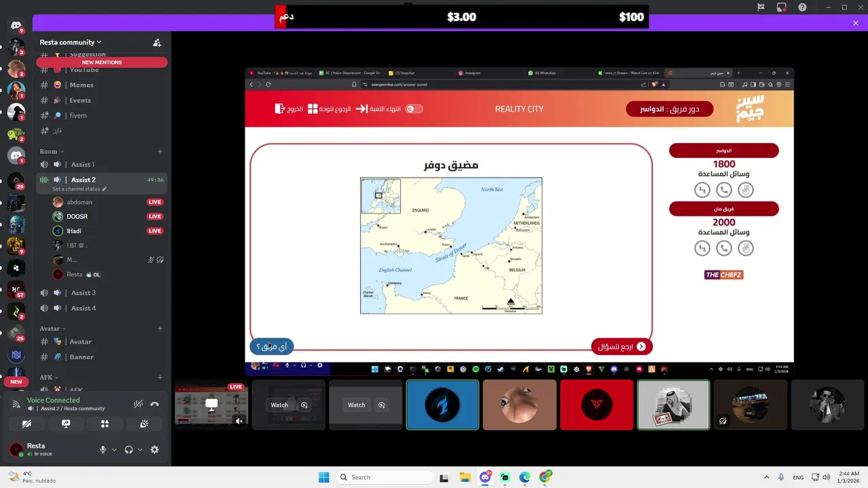Open the turtle avatar server
The width and height of the screenshot is (868, 488).
(x=16, y=134)
